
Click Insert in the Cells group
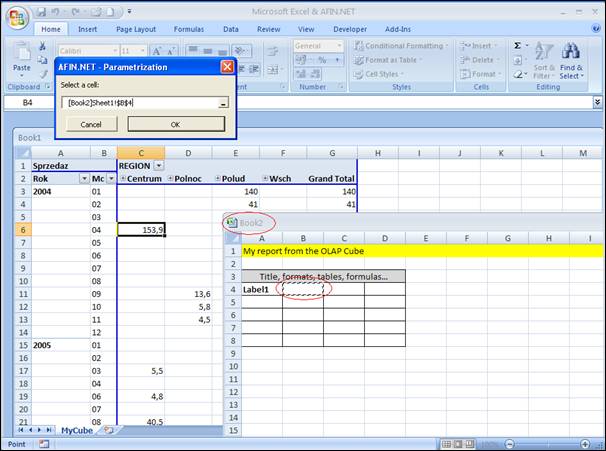tap(479, 46)
